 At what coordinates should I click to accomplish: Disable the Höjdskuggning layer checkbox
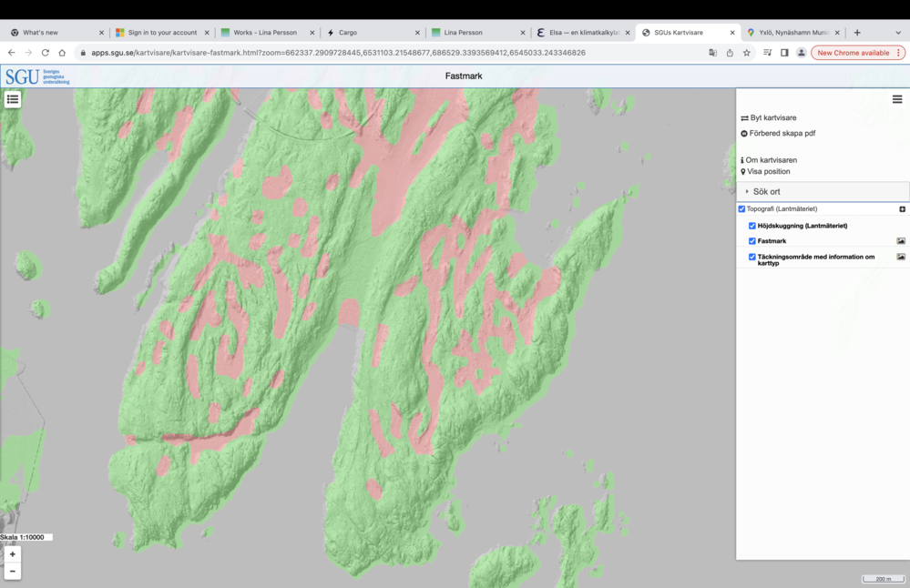[x=752, y=226]
